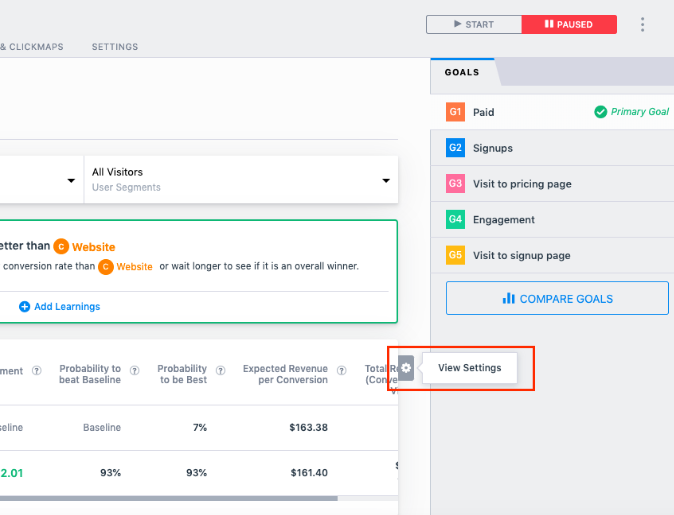The height and width of the screenshot is (515, 674).
Task: Switch to the SETTINGS tab
Action: (115, 47)
